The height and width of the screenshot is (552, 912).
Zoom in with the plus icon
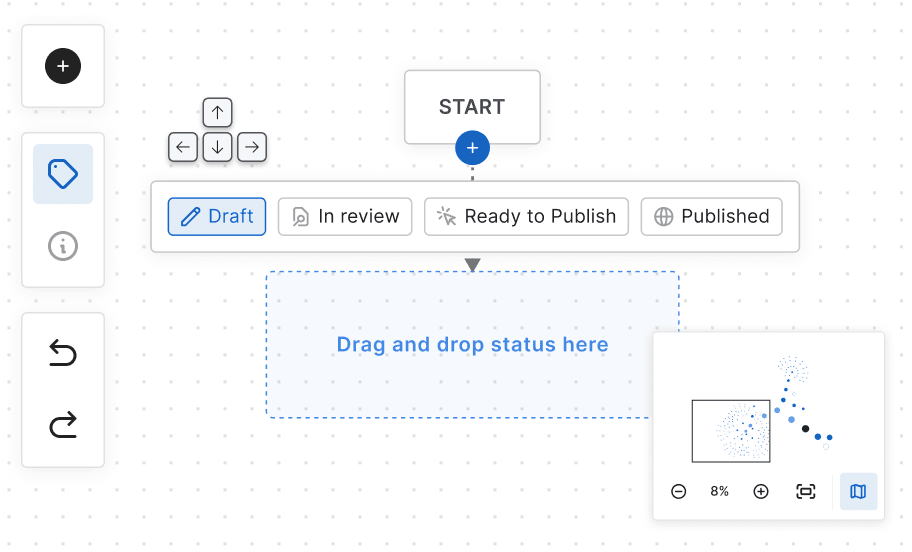(761, 492)
